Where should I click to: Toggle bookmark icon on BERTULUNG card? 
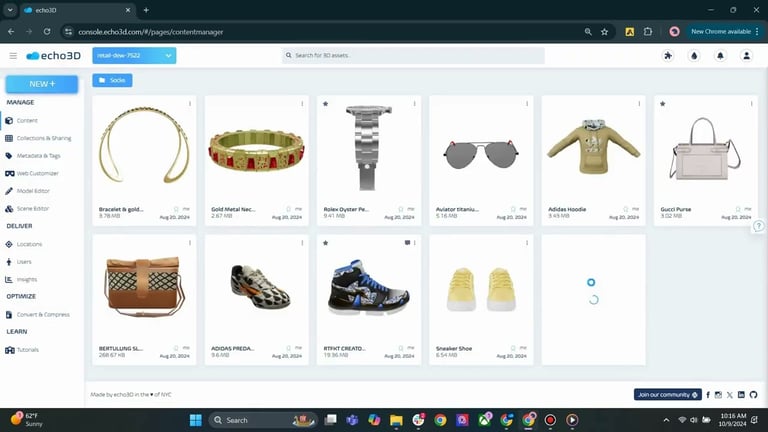176,348
